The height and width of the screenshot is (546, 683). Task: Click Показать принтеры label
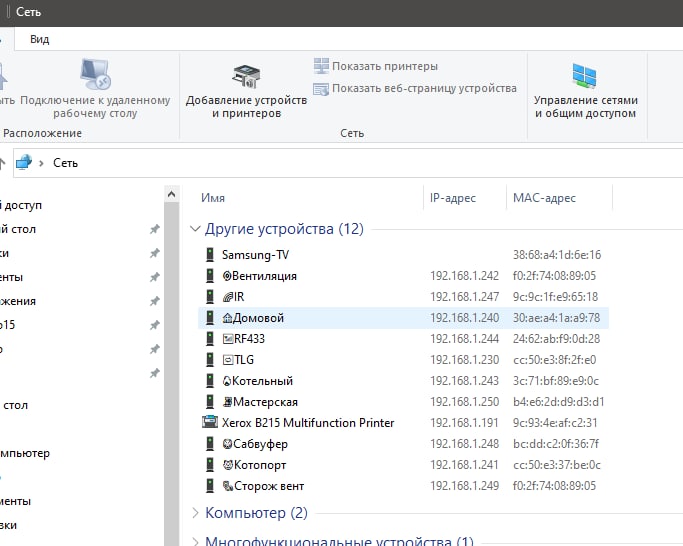coord(385,66)
